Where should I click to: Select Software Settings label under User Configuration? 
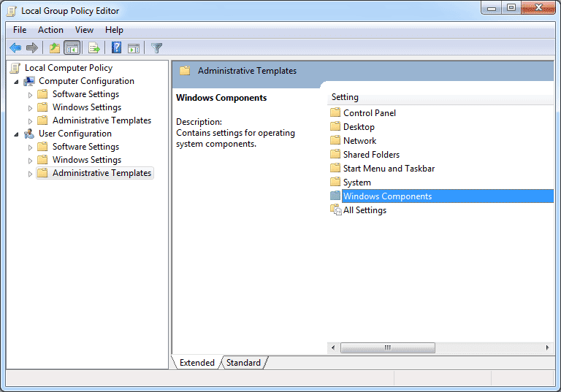(x=85, y=147)
